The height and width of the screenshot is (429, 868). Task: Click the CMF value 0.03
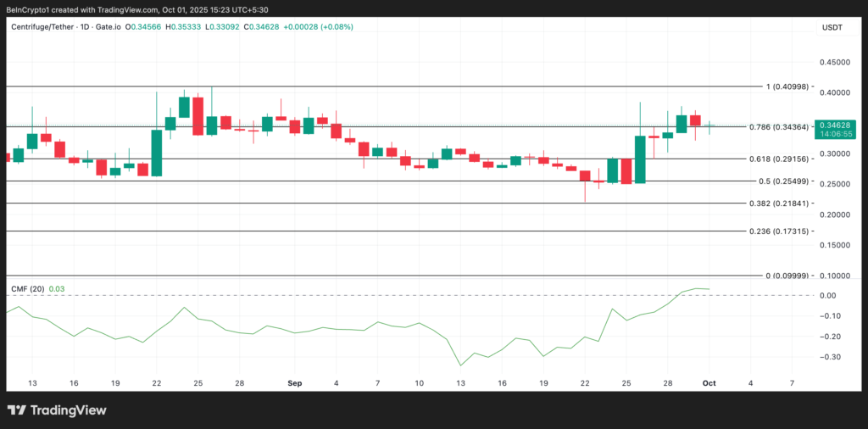(x=57, y=289)
